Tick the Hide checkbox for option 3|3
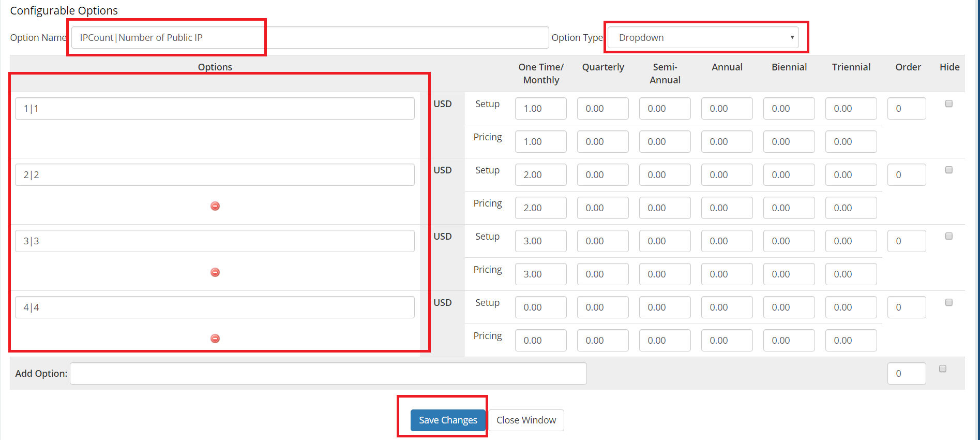This screenshot has width=980, height=440. [949, 236]
